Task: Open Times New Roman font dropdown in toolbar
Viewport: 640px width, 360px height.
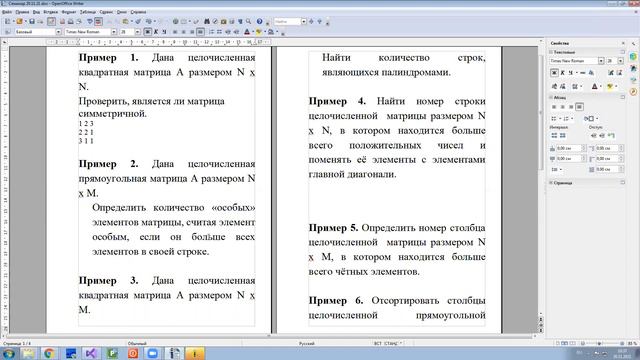Action: 114,31
